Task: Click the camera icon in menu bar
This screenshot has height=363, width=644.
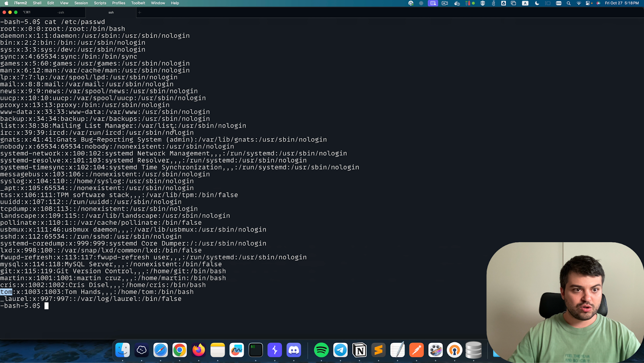Action: 445,3
